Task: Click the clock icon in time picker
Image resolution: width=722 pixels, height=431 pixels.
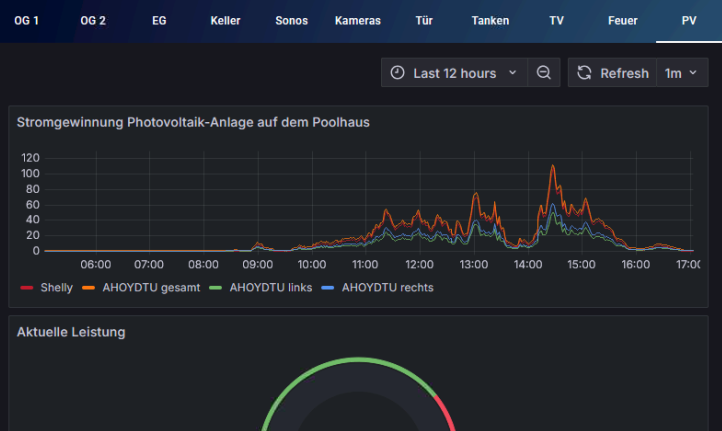Action: tap(397, 73)
